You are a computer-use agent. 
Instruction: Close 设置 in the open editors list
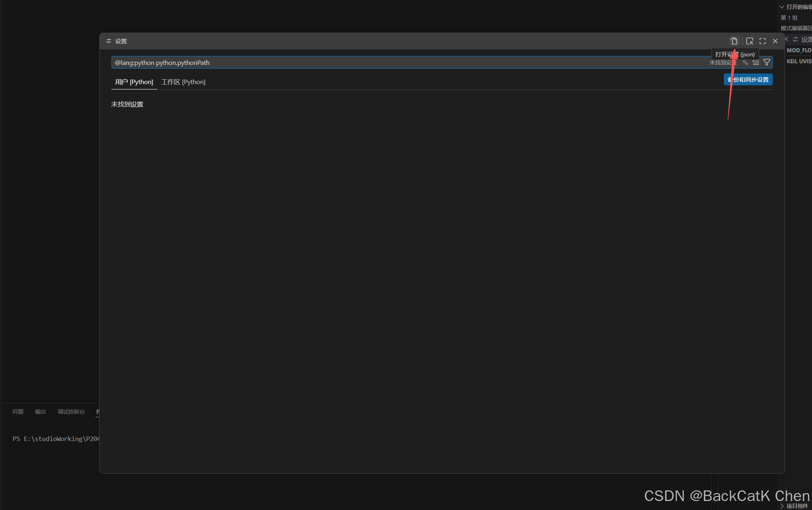tap(786, 39)
